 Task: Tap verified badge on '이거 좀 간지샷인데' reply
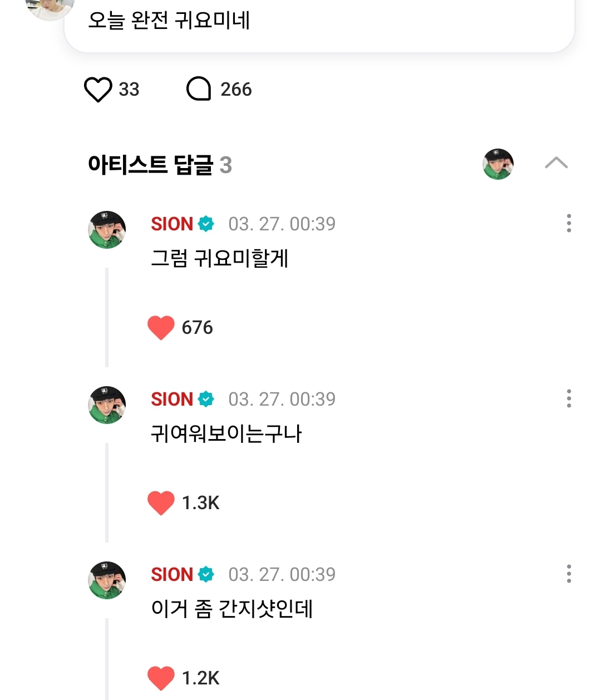point(206,574)
